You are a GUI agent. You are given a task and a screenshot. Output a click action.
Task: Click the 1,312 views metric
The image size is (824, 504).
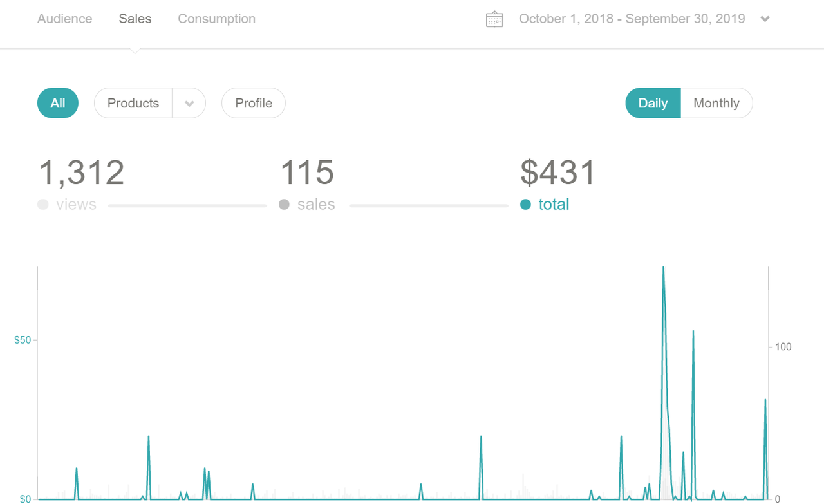click(x=82, y=173)
